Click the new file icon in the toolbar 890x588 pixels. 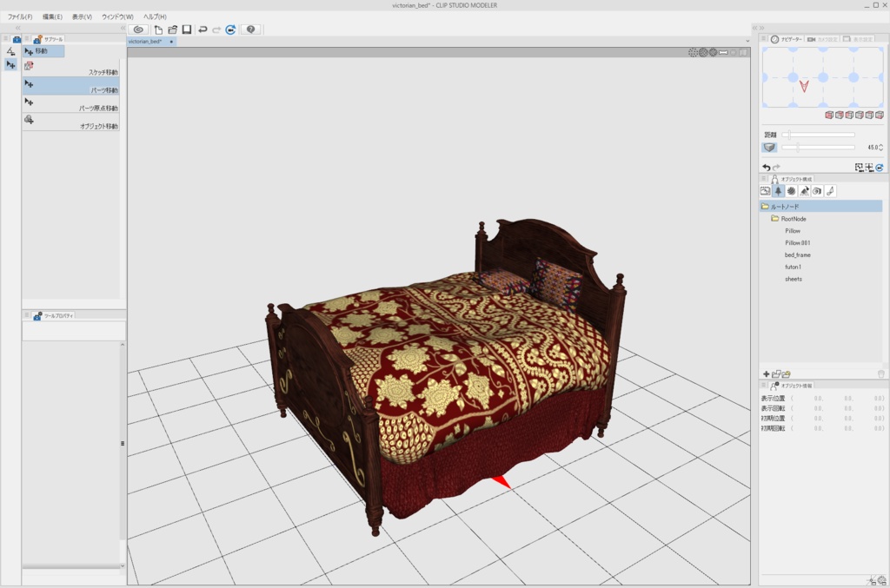click(x=159, y=28)
